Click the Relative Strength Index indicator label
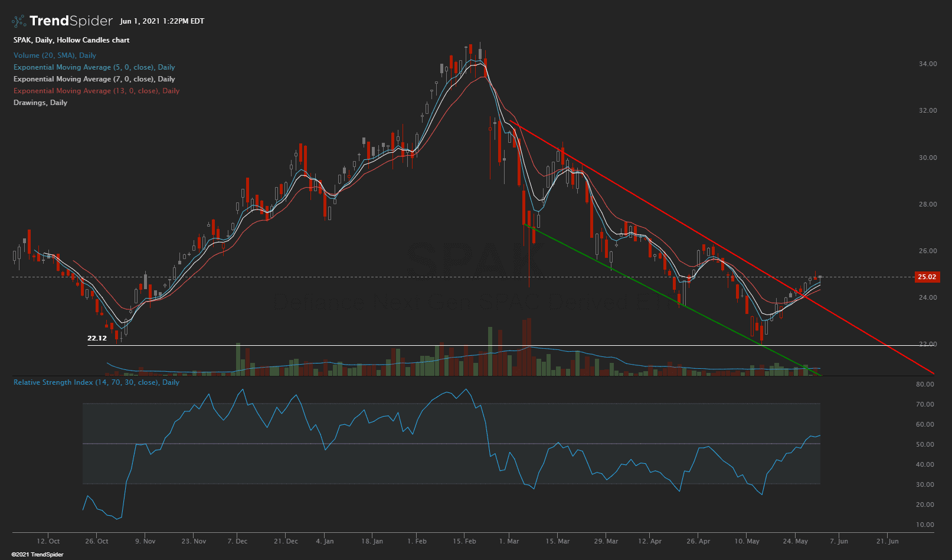This screenshot has width=952, height=560. coord(96,382)
